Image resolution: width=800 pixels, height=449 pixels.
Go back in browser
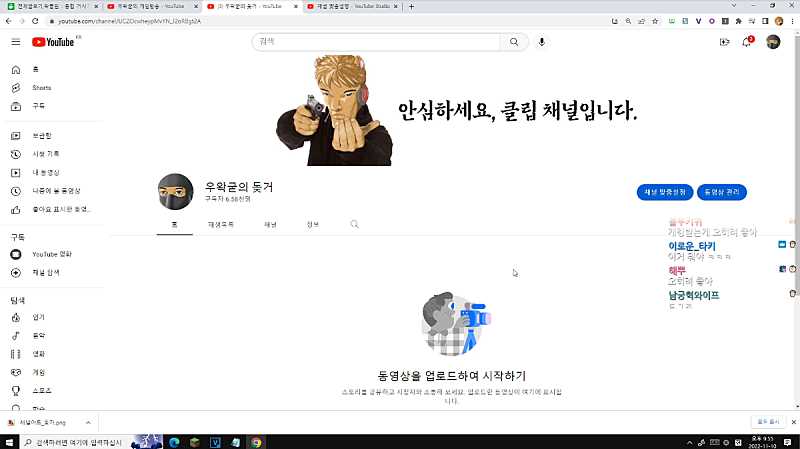[9, 21]
